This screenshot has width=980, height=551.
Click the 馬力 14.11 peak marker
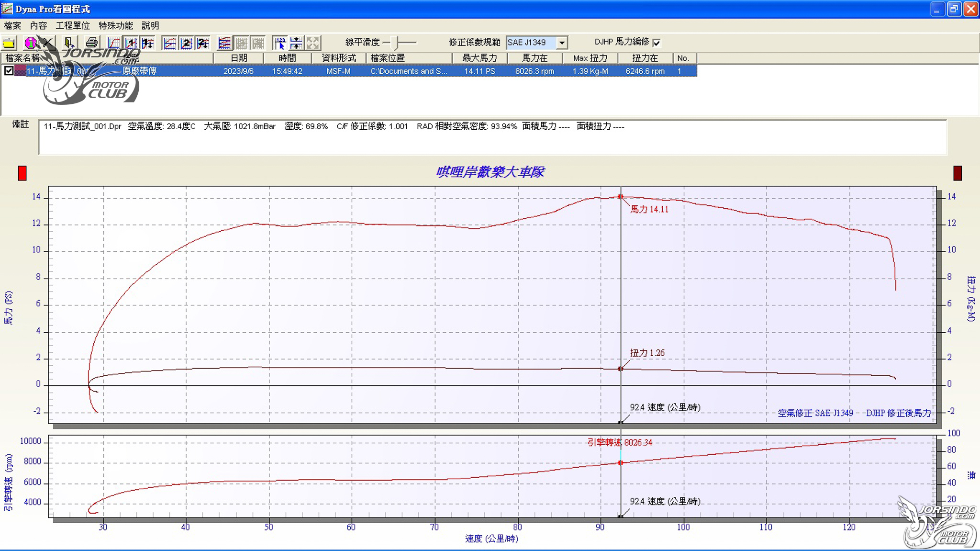pyautogui.click(x=621, y=197)
